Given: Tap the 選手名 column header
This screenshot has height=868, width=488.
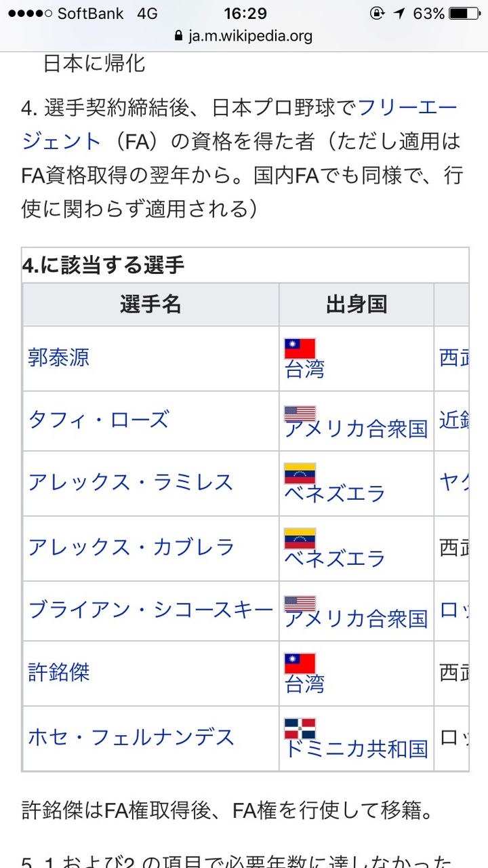Looking at the screenshot, I should tap(150, 304).
